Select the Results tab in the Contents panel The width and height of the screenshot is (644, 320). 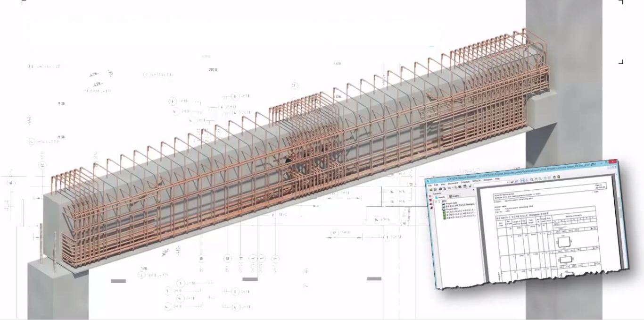click(441, 197)
